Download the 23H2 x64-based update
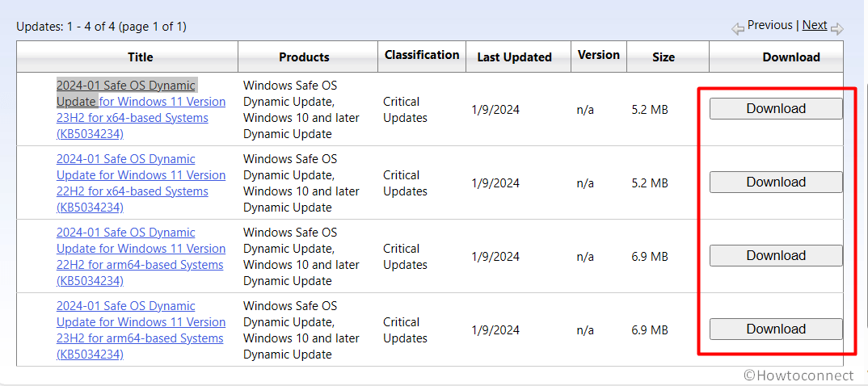Viewport: 868px width, 386px height. [x=776, y=108]
